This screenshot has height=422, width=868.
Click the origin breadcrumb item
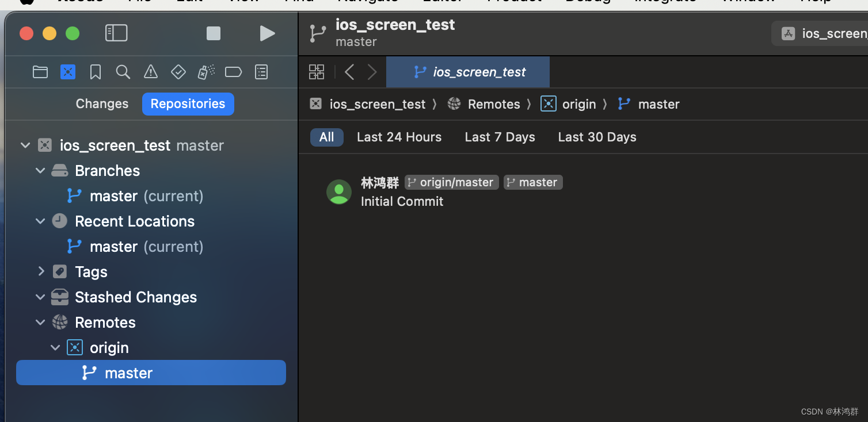coord(569,104)
